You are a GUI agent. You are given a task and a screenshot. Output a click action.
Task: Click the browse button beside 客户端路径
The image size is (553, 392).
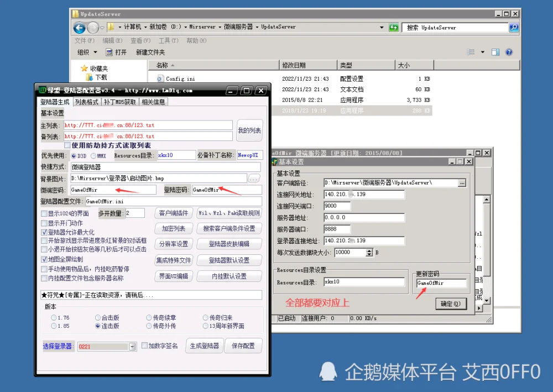[462, 182]
